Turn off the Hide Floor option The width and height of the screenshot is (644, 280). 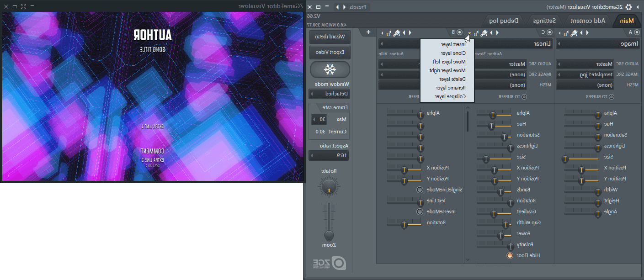point(510,255)
